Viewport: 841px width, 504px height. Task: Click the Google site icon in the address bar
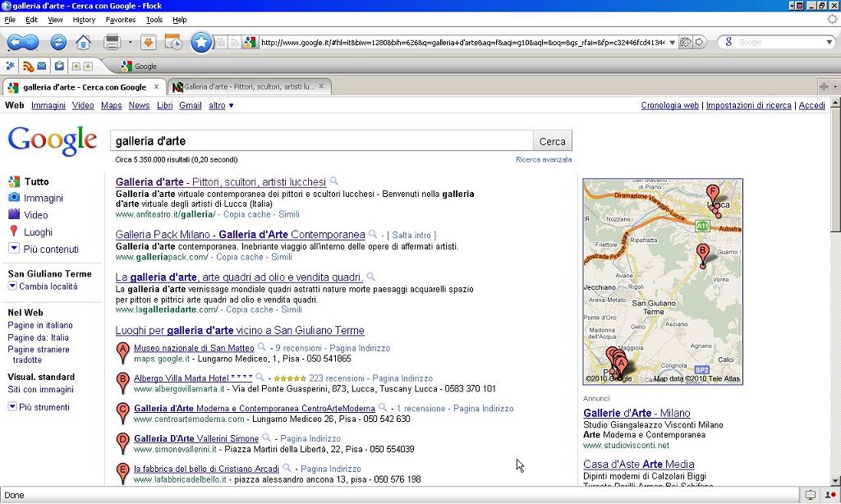click(250, 43)
